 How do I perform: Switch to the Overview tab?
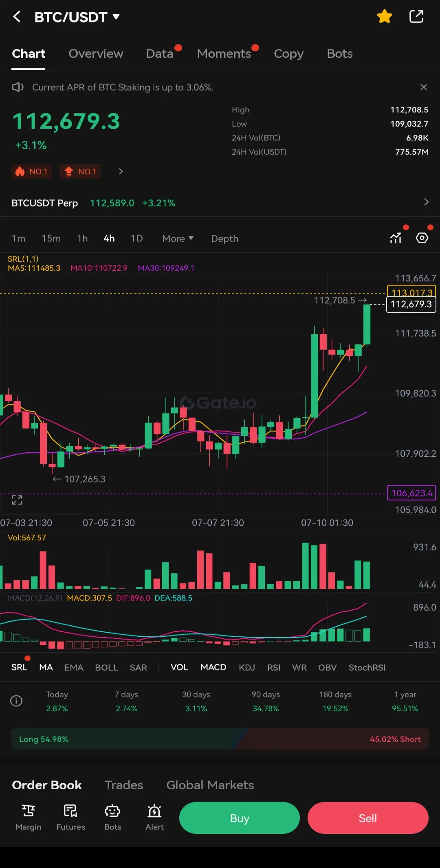[96, 54]
